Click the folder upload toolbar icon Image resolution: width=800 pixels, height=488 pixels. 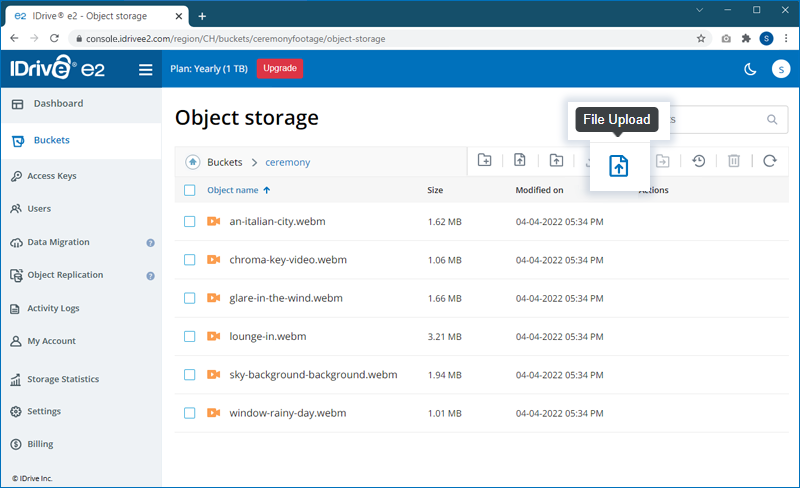(x=555, y=161)
